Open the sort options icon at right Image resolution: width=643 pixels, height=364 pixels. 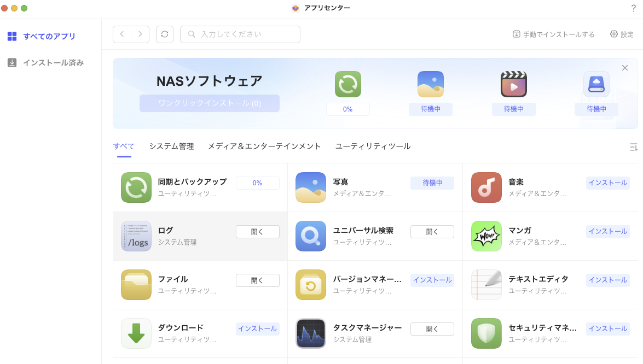tap(633, 147)
